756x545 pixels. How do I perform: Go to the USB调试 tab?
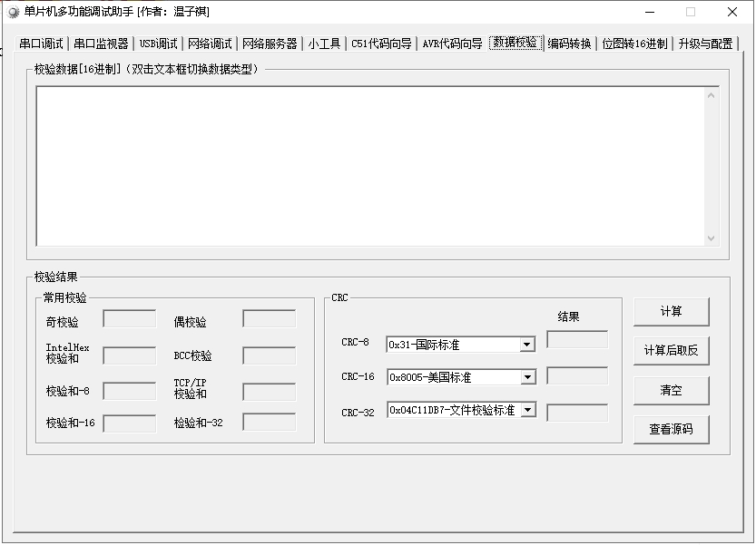click(158, 44)
